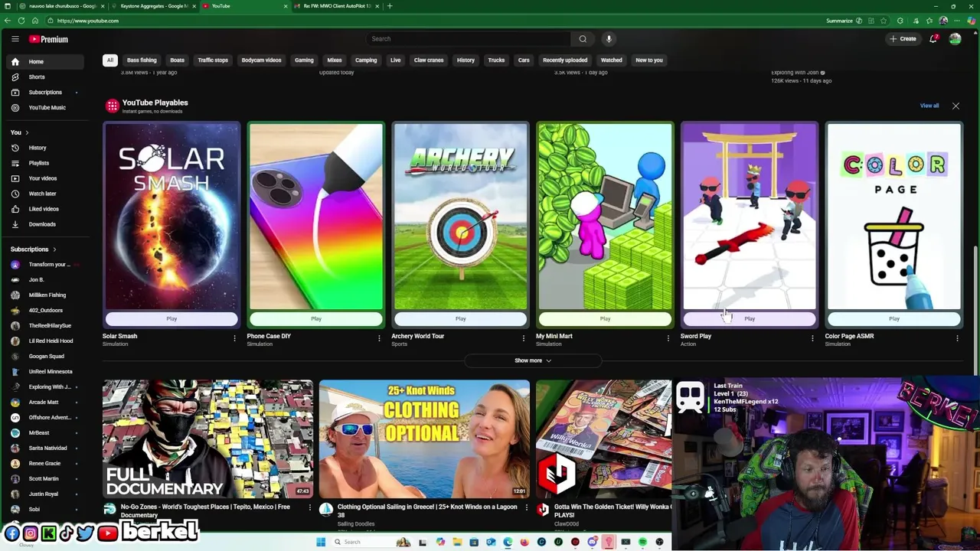Focus the YouTube search field
The width and height of the screenshot is (980, 551).
point(468,39)
